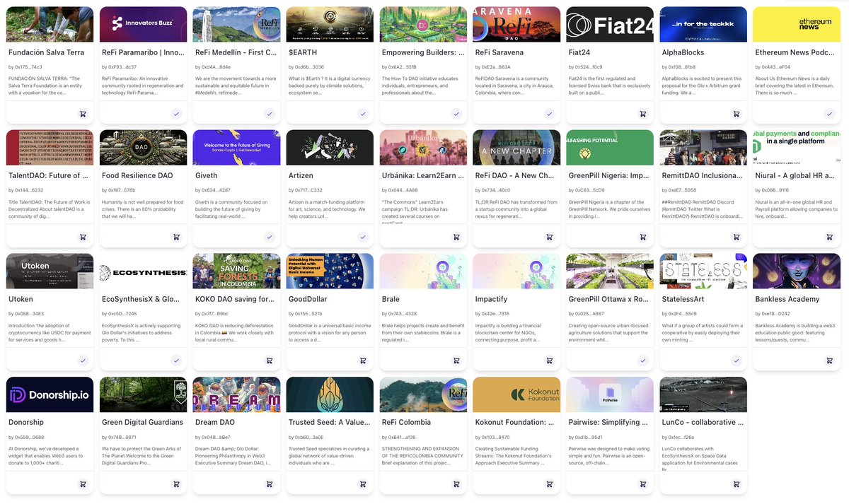
Task: Click the Utoken banner thumbnail
Action: click(50, 271)
